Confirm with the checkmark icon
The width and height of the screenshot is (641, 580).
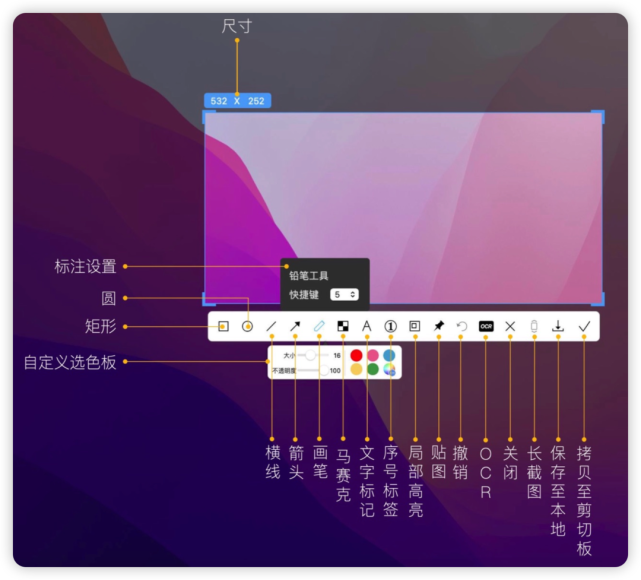click(x=584, y=326)
